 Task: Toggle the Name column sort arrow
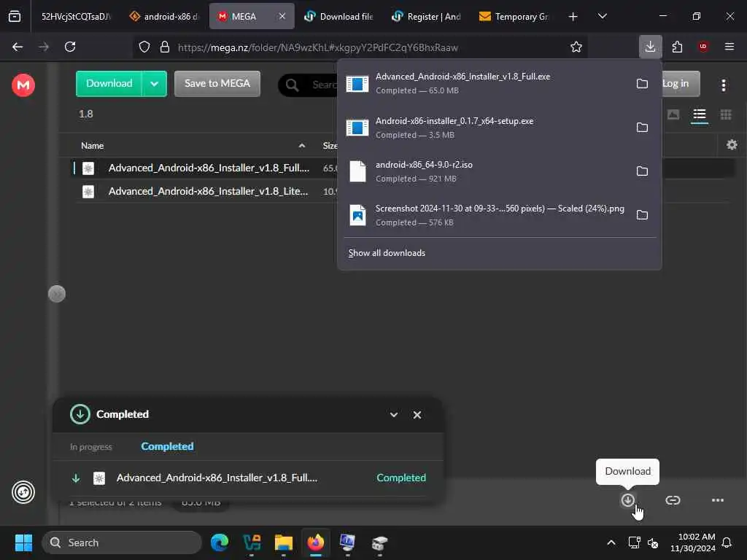tap(301, 146)
